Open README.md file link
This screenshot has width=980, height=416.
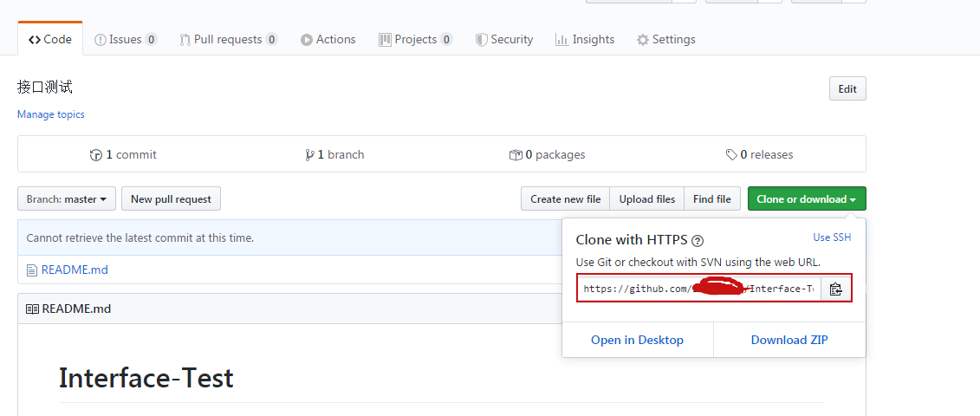coord(75,270)
